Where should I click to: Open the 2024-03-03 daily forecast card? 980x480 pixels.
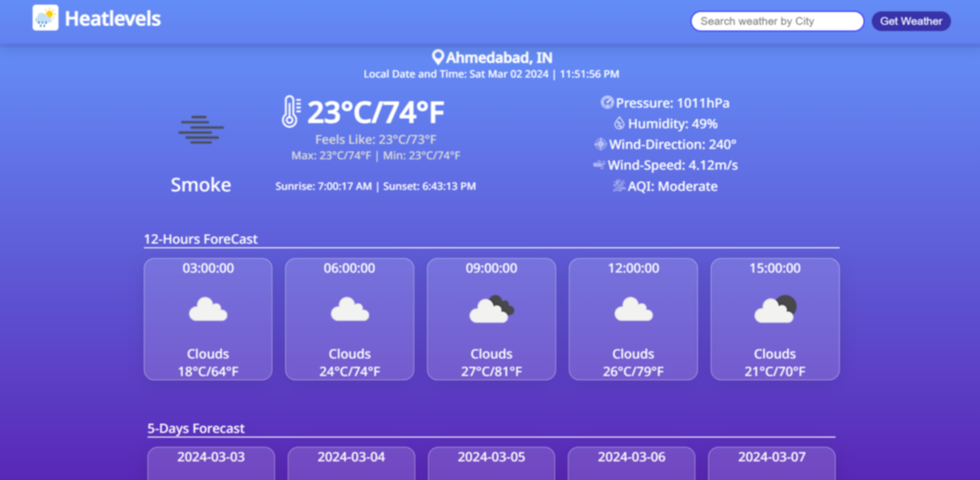pyautogui.click(x=211, y=463)
